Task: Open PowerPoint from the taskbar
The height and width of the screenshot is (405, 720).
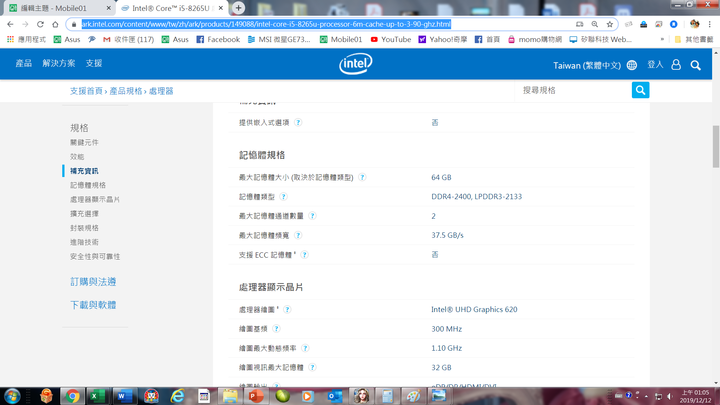Action: pyautogui.click(x=256, y=396)
